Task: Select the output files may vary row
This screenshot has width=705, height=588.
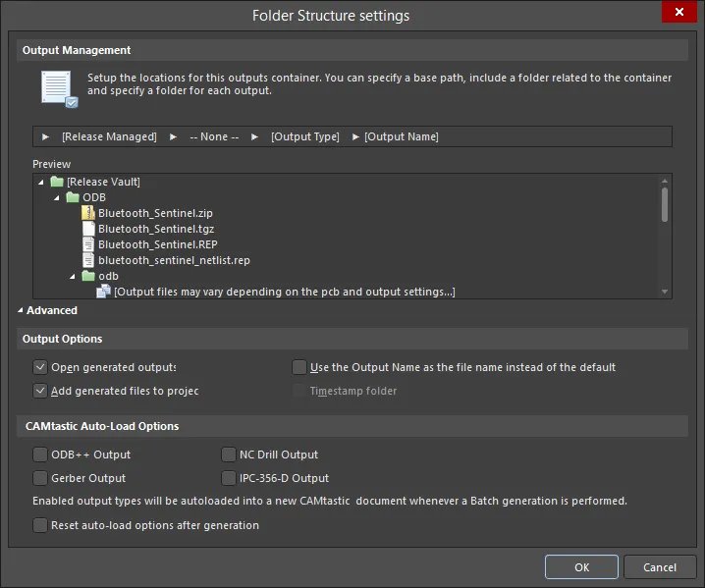Action: pyautogui.click(x=285, y=292)
